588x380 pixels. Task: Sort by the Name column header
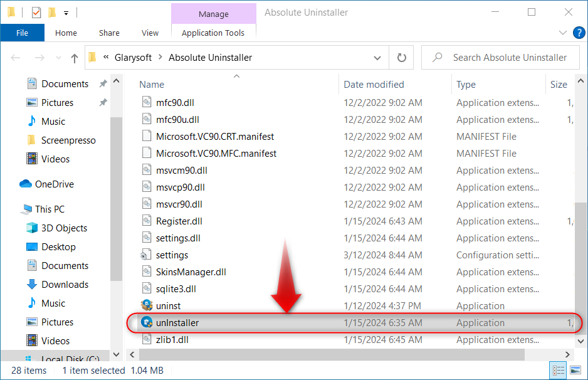pos(152,85)
